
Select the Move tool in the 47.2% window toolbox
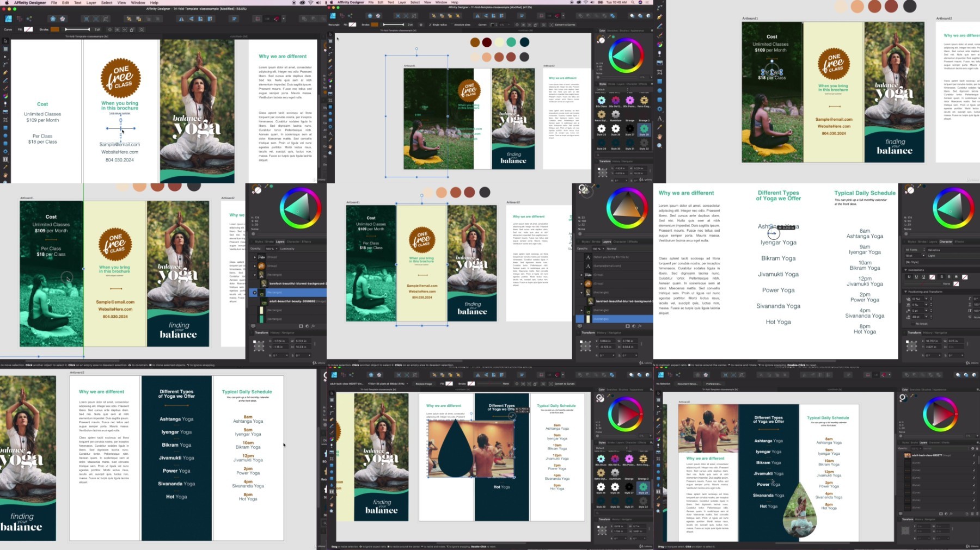330,34
